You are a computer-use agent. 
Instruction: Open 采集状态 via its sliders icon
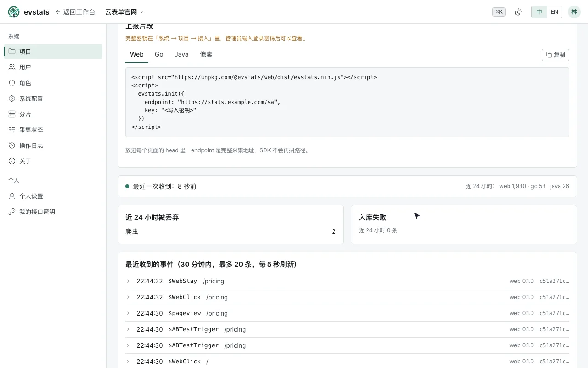click(x=12, y=130)
